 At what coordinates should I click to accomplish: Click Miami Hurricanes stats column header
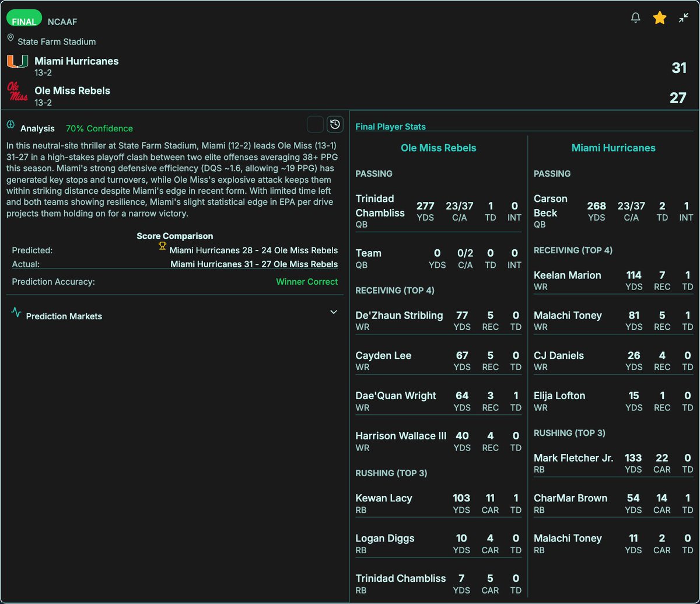[x=614, y=148]
